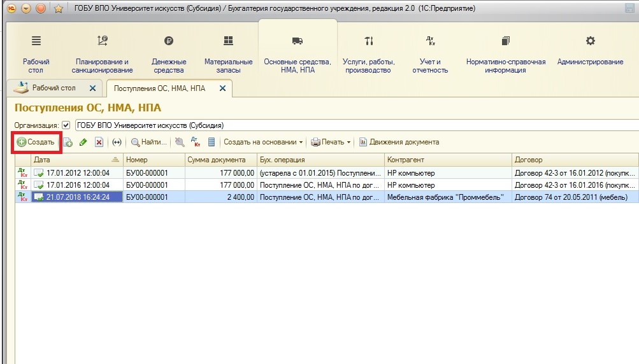Image resolution: width=639 pixels, height=364 pixels.
Task: Click the green pencil edit icon
Action: [x=83, y=143]
